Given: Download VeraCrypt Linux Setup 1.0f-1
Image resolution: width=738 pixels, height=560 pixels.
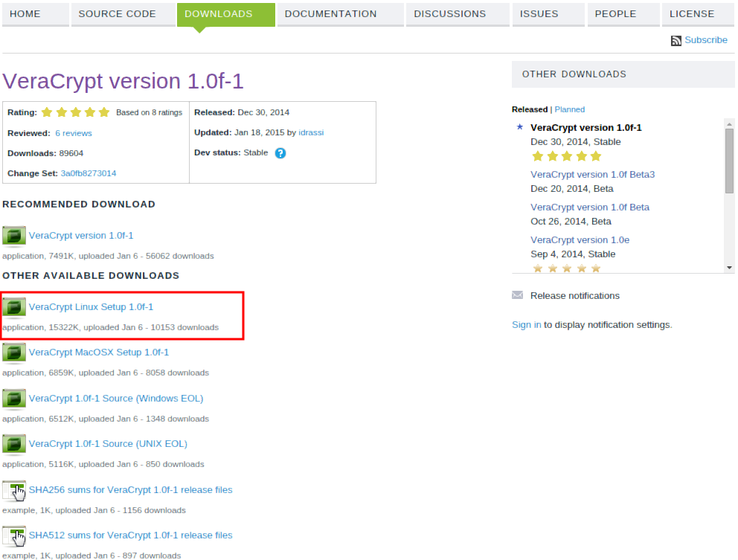Looking at the screenshot, I should pyautogui.click(x=91, y=307).
